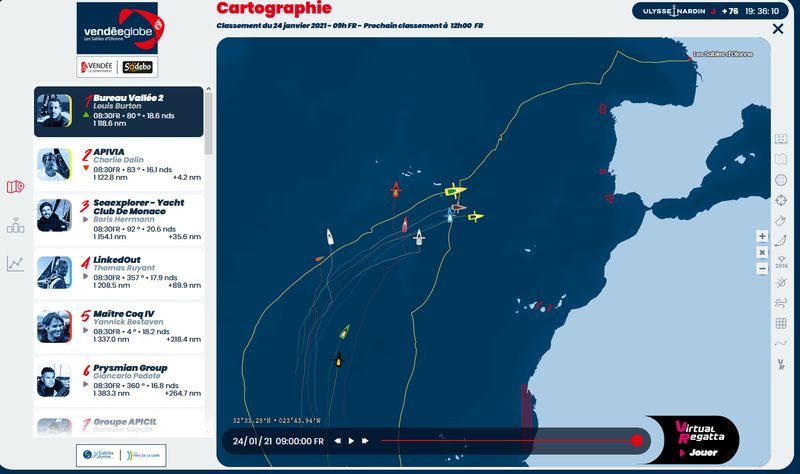Viewport: 800px width, 474px height.
Task: Show the 2016 trophy reference track
Action: [x=781, y=262]
